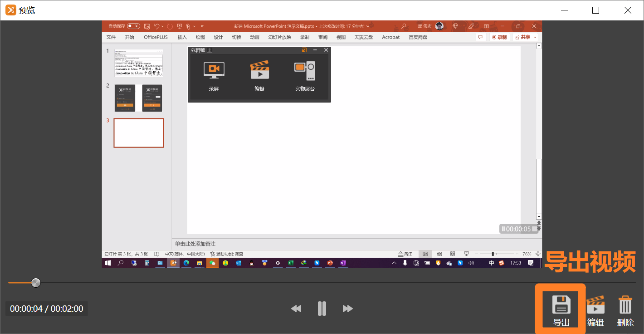Expand the undo dropdown arrow
644x334 pixels.
pos(163,26)
